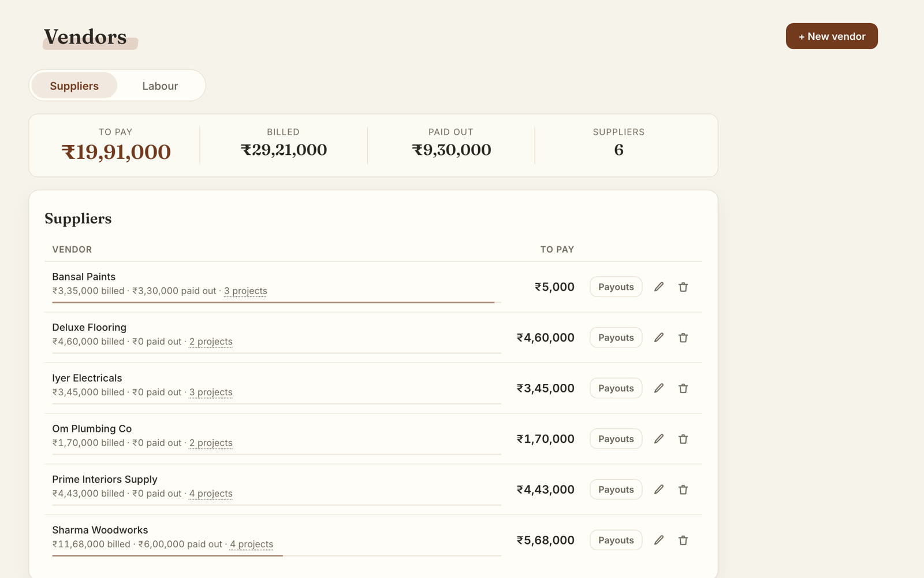Open Payouts for Sharma Woodworks
Viewport: 924px width, 578px height.
tap(616, 540)
